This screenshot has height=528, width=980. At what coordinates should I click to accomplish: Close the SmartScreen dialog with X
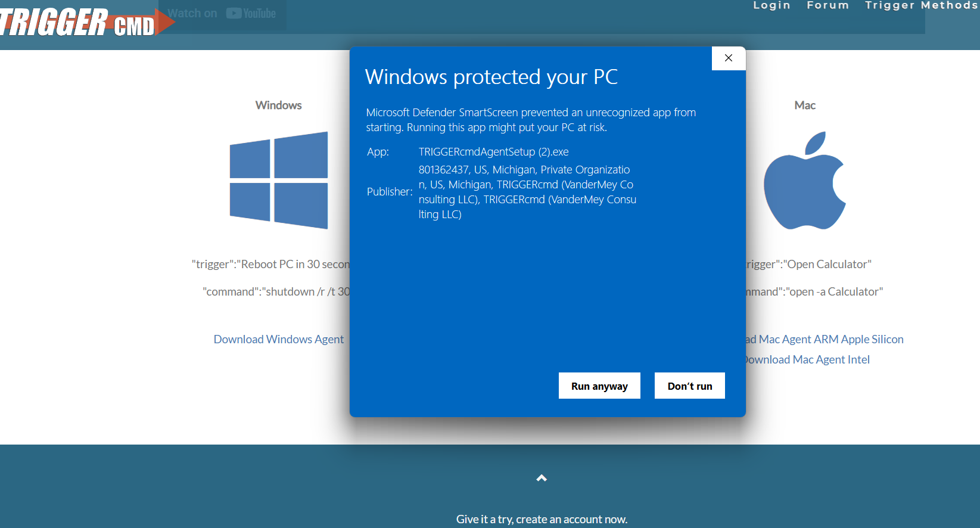pyautogui.click(x=728, y=58)
